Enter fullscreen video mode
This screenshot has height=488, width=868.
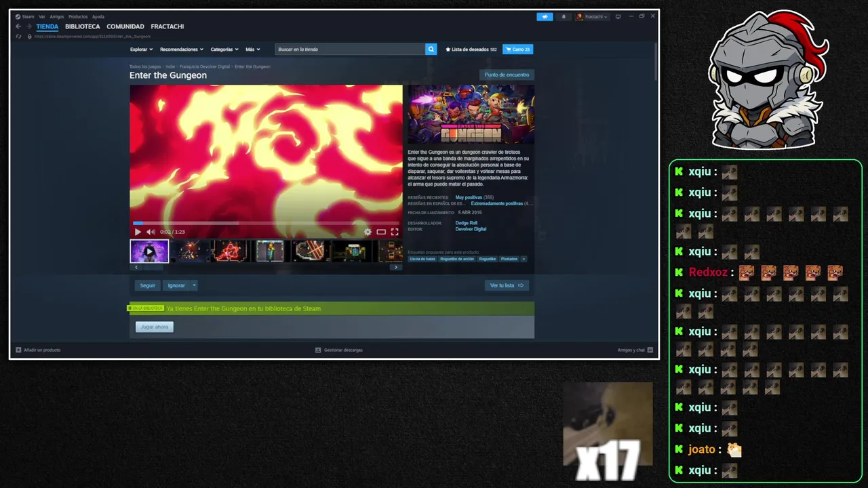pyautogui.click(x=395, y=232)
